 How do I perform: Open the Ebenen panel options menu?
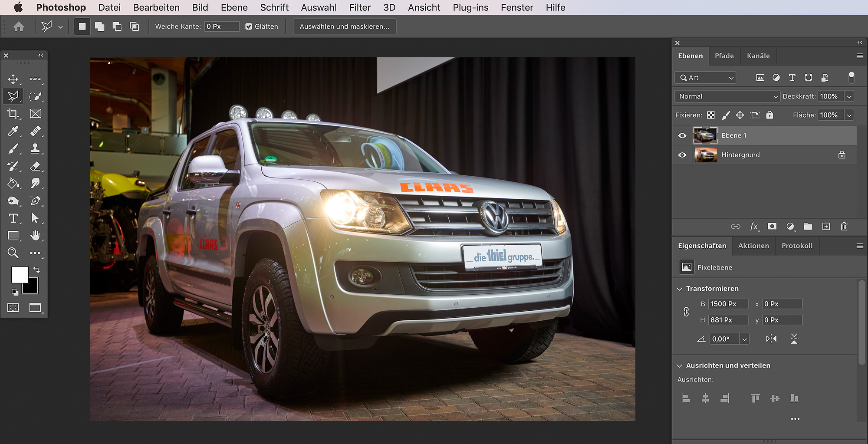(x=860, y=56)
